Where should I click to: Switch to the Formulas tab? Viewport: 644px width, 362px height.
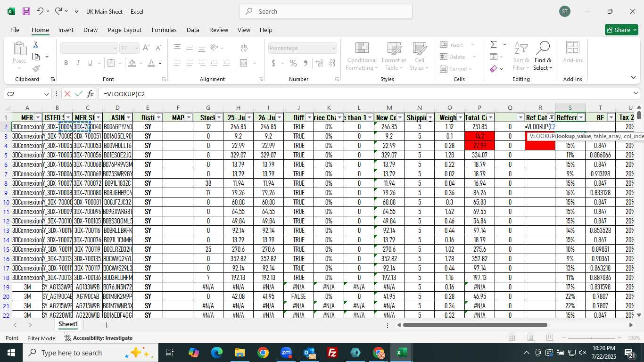164,30
